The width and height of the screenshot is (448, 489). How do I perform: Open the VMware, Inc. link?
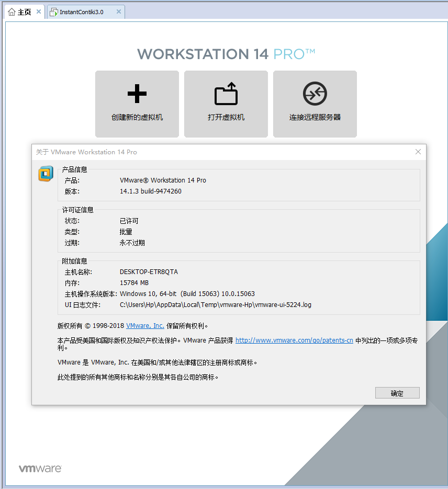145,326
